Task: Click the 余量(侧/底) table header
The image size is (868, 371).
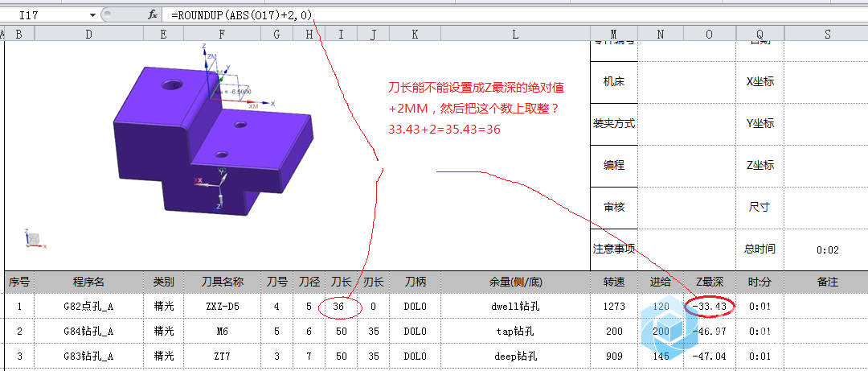Action: click(x=515, y=282)
